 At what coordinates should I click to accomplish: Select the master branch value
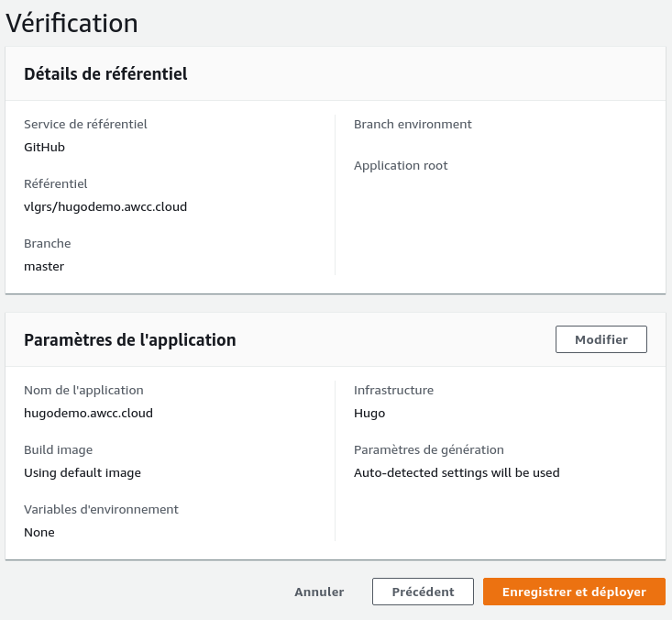(x=44, y=266)
